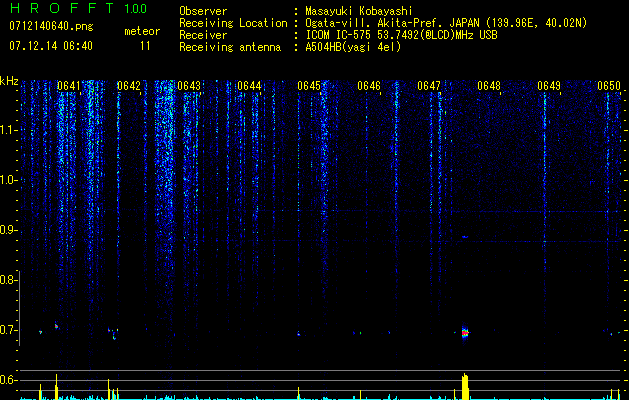Click the 0.8 kHz frequency axis label

8,280
